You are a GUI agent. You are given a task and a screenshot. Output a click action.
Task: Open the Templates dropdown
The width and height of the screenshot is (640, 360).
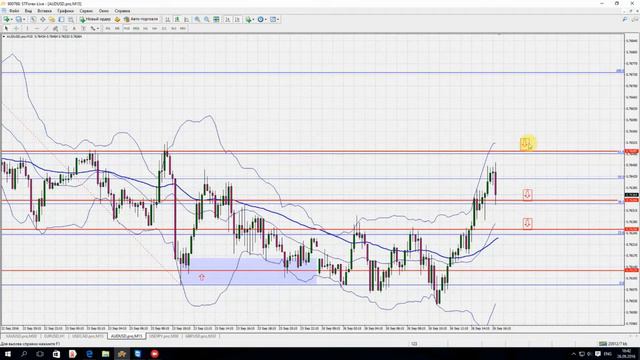pos(275,19)
